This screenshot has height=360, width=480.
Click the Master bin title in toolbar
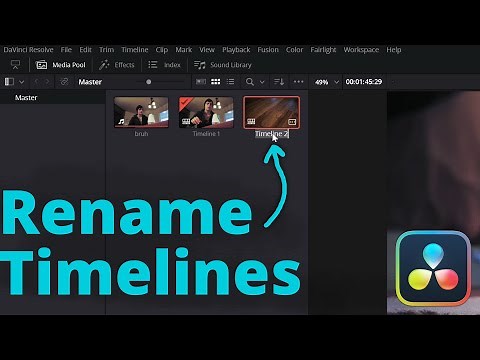tap(90, 82)
